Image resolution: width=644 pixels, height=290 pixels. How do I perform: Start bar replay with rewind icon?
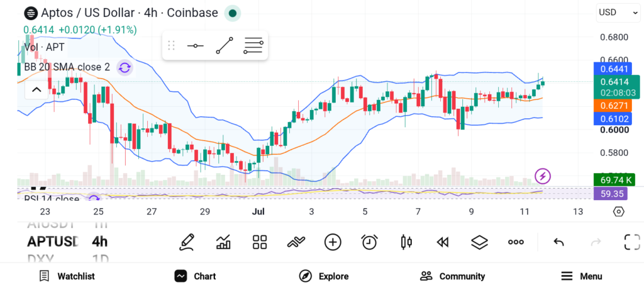pos(442,242)
